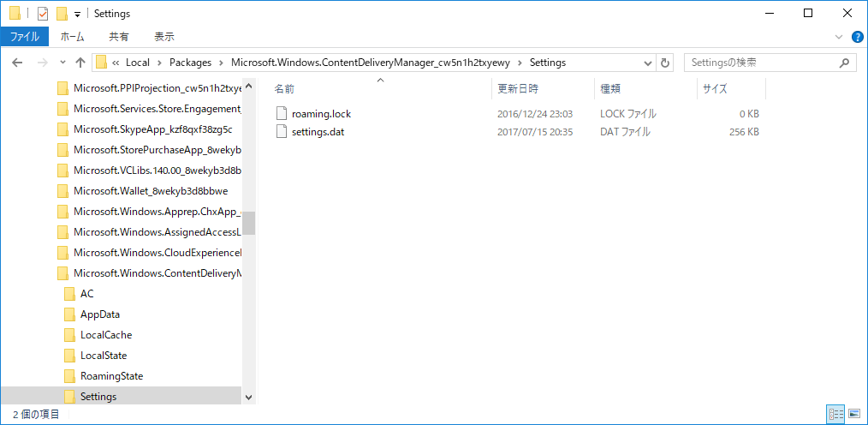Select the LocalCache folder in tree
The image size is (868, 425).
106,335
